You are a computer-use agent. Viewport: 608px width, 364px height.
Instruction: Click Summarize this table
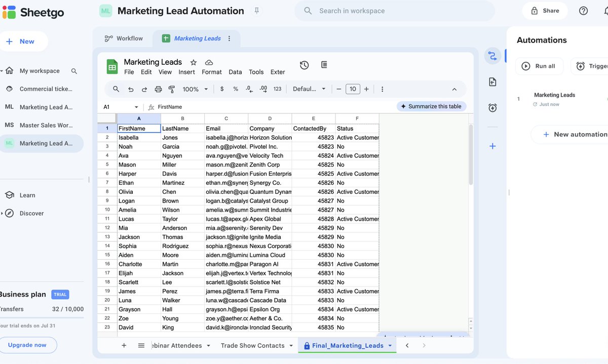[x=431, y=106]
